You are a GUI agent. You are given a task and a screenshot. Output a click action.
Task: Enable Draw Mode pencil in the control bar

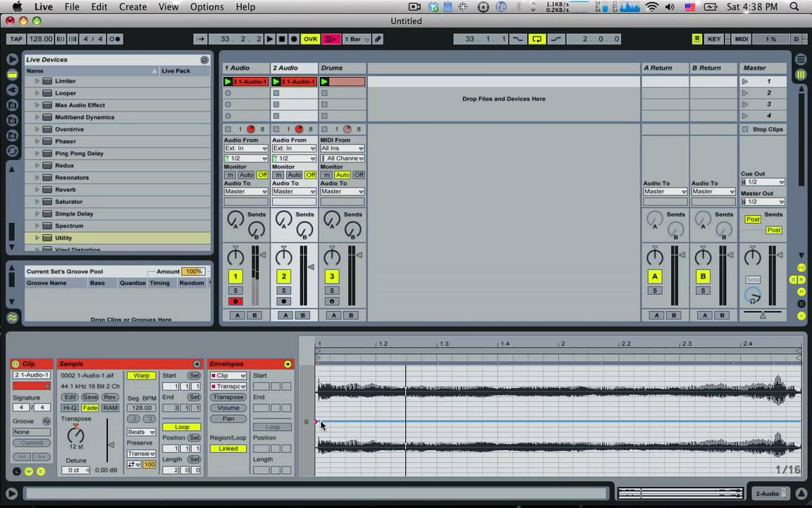pyautogui.click(x=378, y=39)
